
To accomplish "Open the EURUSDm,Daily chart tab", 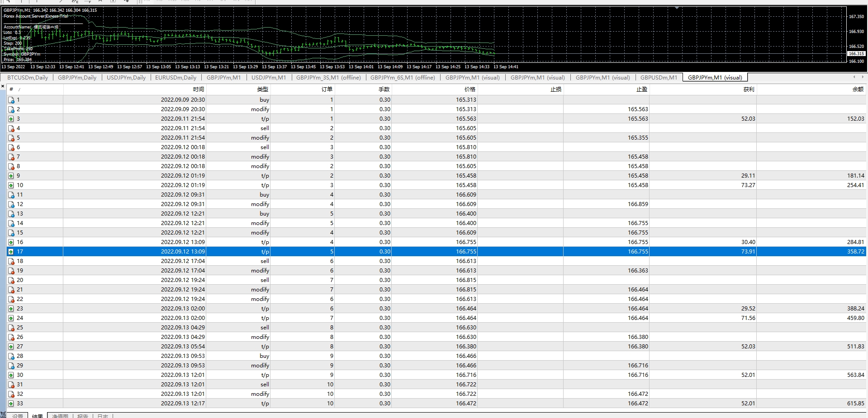I will tap(175, 78).
